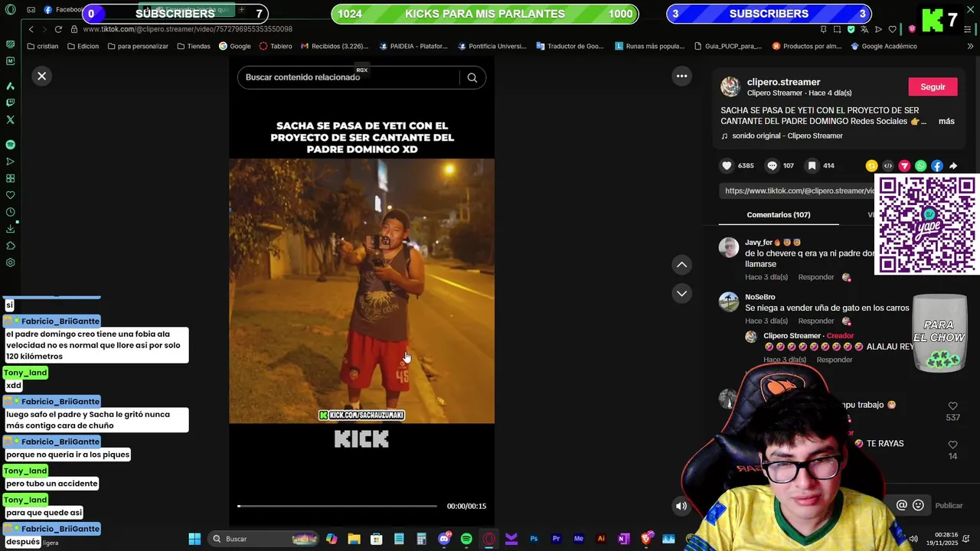
Task: Open the 'Traductor de Goo...' bookmark
Action: (x=570, y=46)
